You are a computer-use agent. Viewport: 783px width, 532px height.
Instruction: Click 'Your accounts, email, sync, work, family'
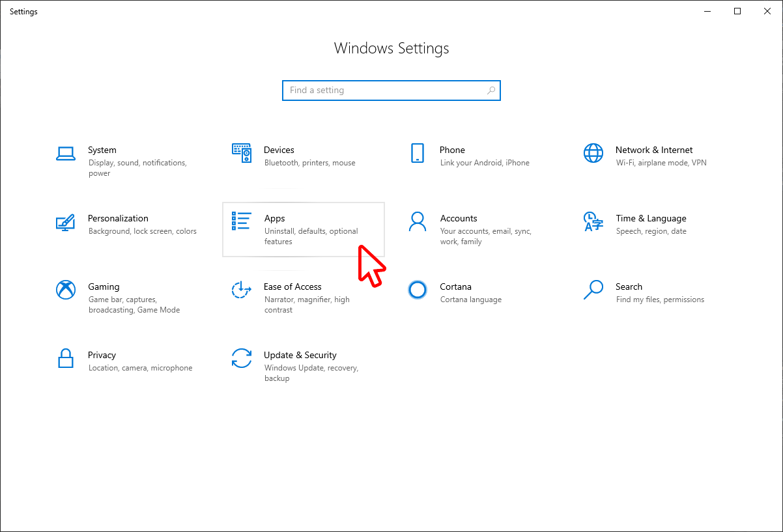[x=486, y=236]
